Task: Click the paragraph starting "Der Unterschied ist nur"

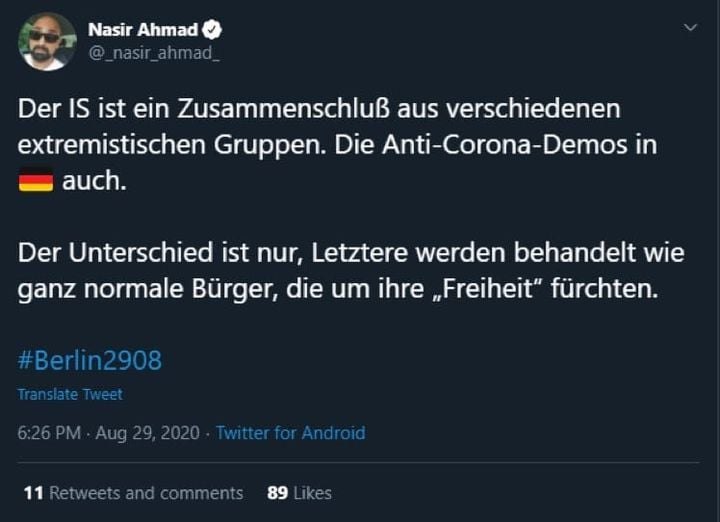Action: point(350,270)
